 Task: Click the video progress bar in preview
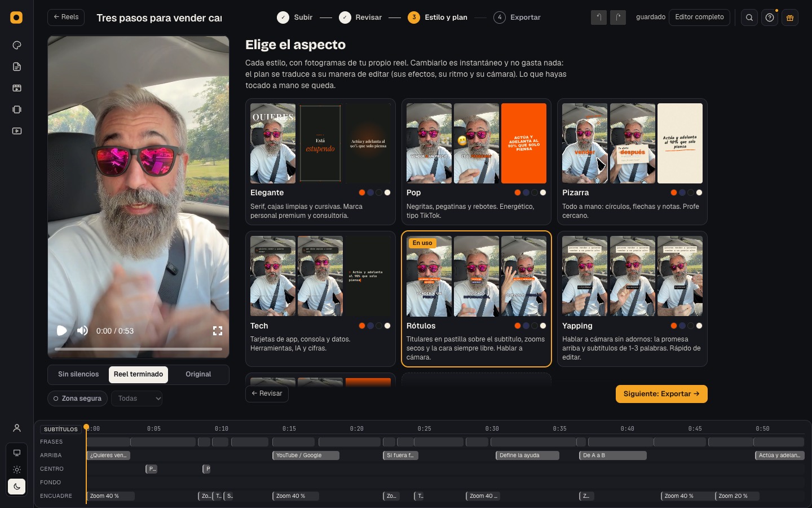(x=138, y=349)
